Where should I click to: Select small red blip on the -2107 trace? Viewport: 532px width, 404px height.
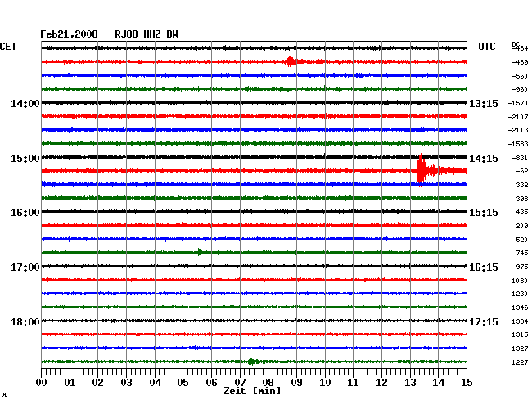pos(326,116)
